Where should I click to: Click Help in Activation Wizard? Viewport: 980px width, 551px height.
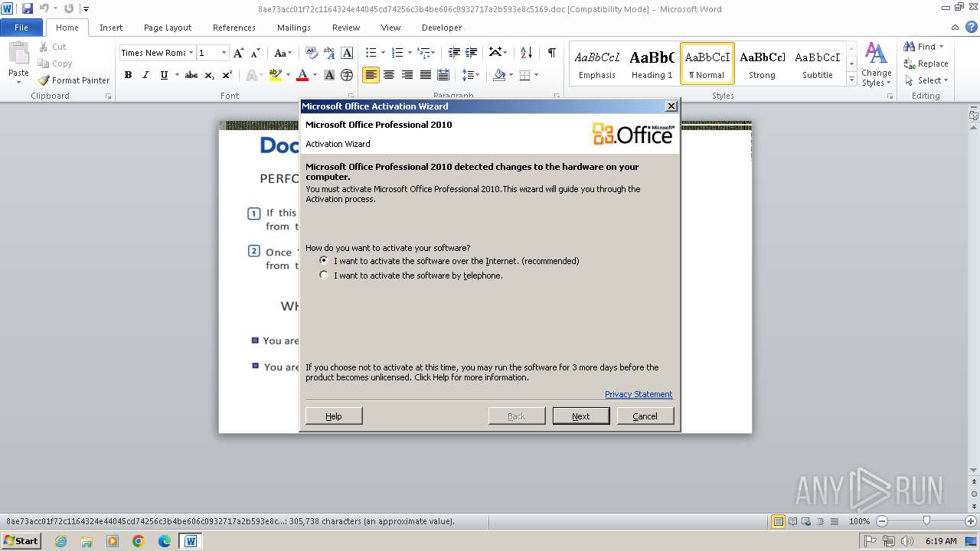coord(334,416)
